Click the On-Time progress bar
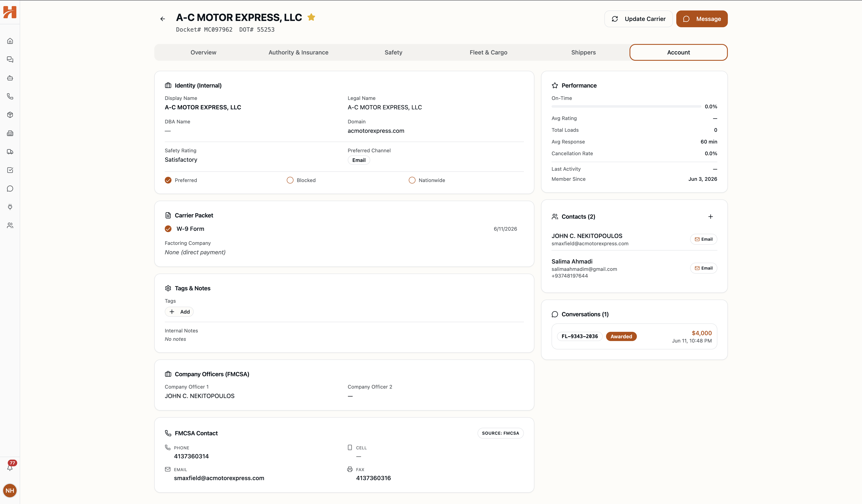Screen dimensions: 862x504 [x=626, y=107]
